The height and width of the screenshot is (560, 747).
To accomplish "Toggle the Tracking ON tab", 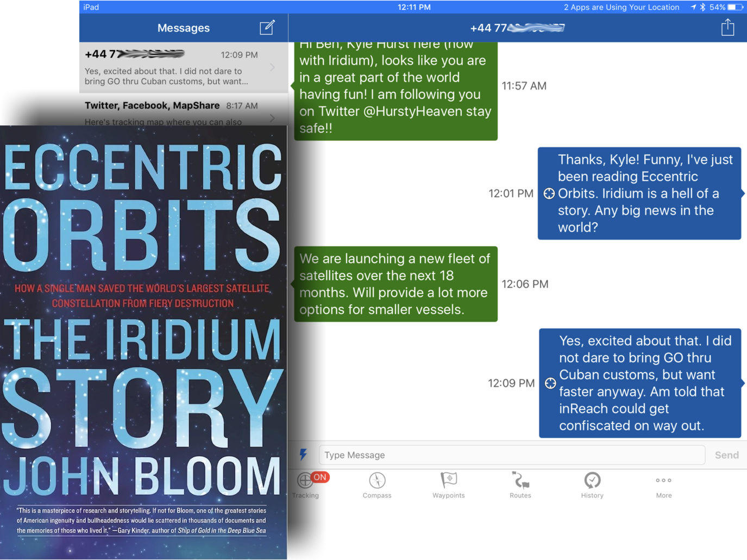I will (311, 485).
